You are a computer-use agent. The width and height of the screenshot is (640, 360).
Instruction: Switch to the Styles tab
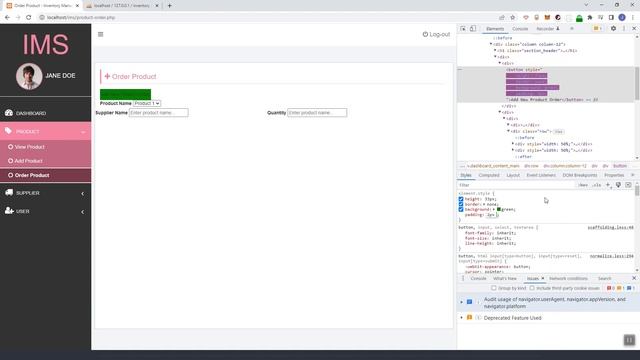pos(466,175)
